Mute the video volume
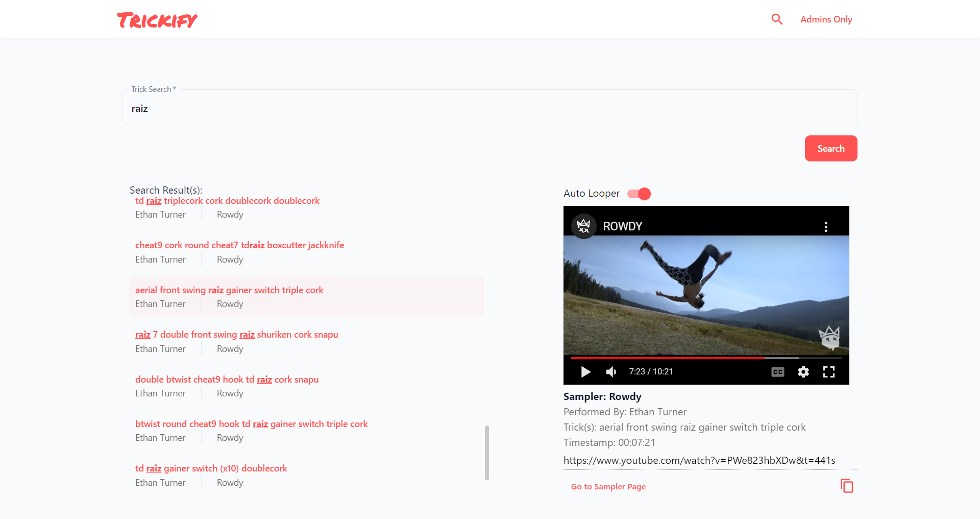980x519 pixels. (611, 372)
